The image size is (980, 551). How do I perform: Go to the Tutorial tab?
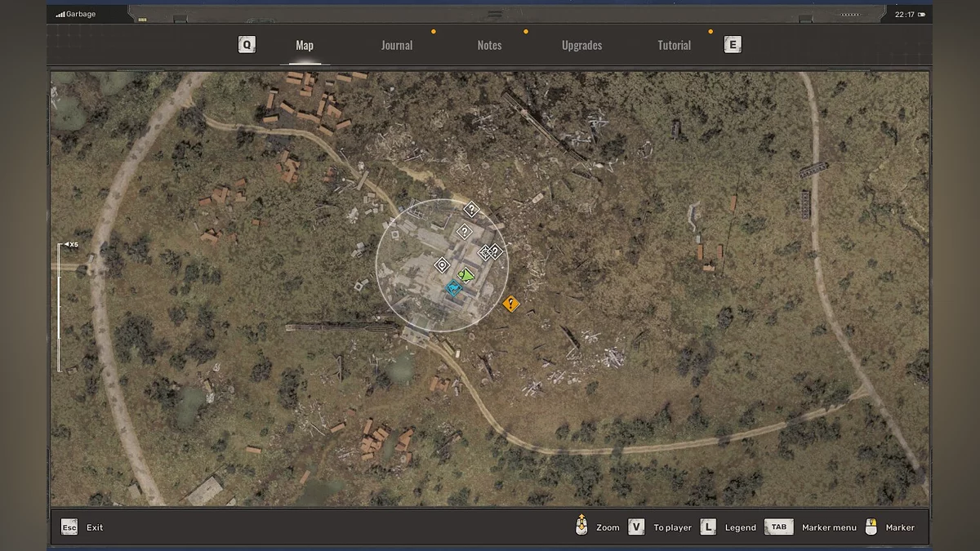click(674, 46)
